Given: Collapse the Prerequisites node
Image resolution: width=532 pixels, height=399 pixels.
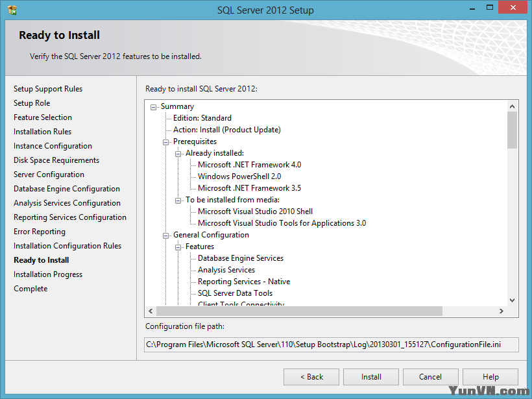Looking at the screenshot, I should [x=165, y=142].
